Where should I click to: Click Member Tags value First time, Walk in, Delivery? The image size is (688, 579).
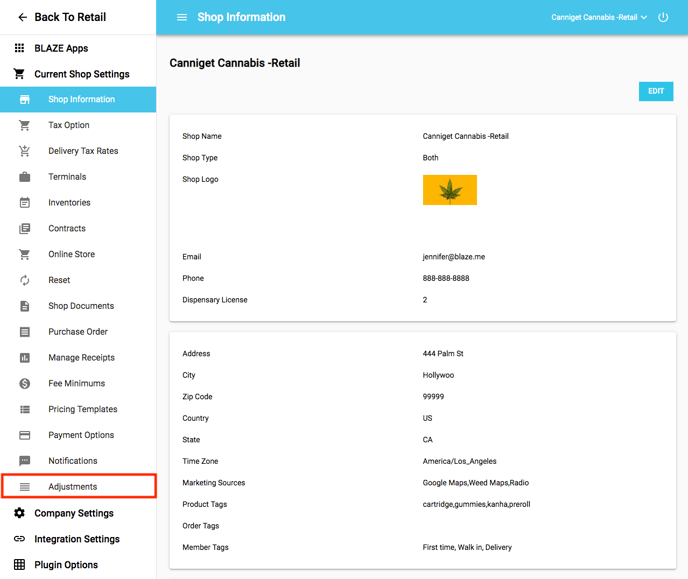click(467, 547)
